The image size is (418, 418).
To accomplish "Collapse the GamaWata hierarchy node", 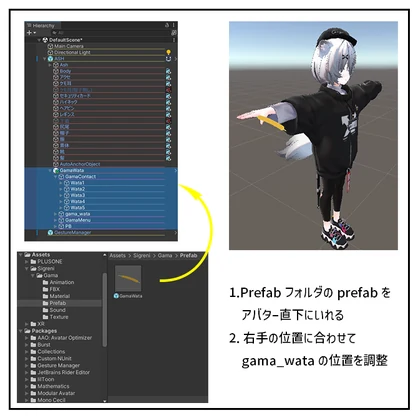I will pyautogui.click(x=50, y=170).
